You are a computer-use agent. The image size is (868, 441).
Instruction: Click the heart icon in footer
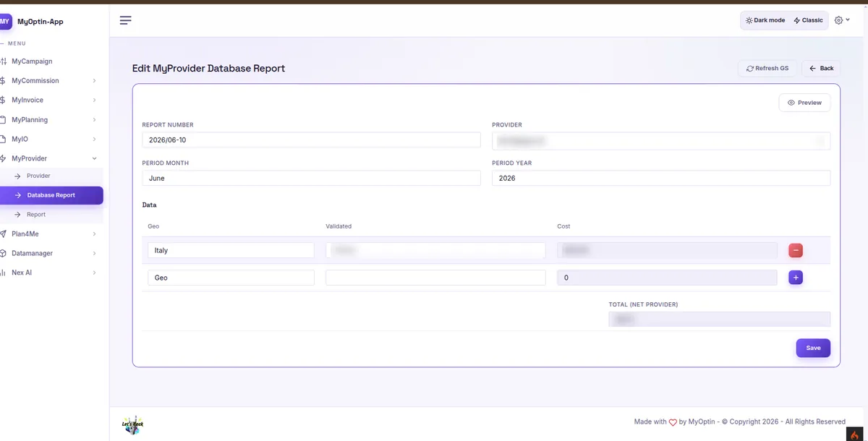[673, 422]
